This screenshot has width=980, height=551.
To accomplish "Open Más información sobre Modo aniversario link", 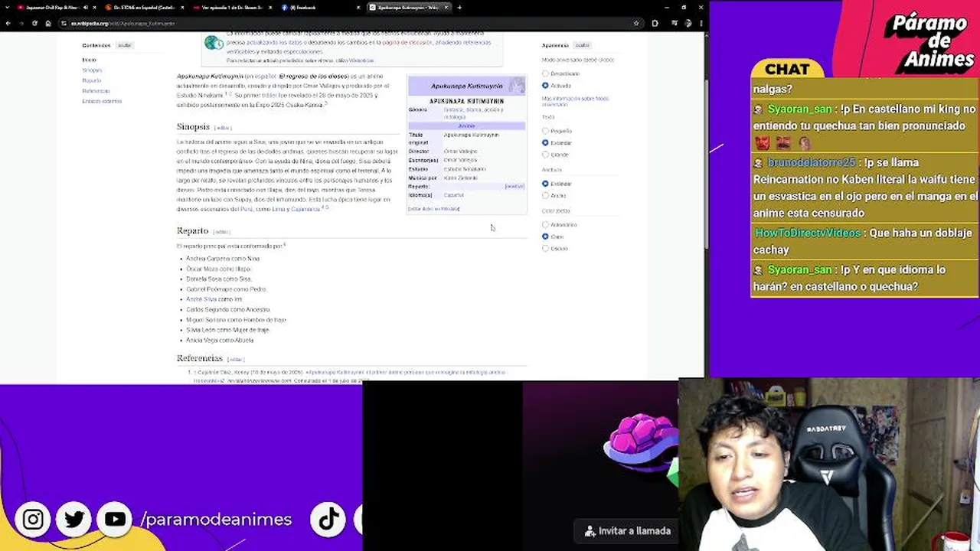I will (x=575, y=100).
